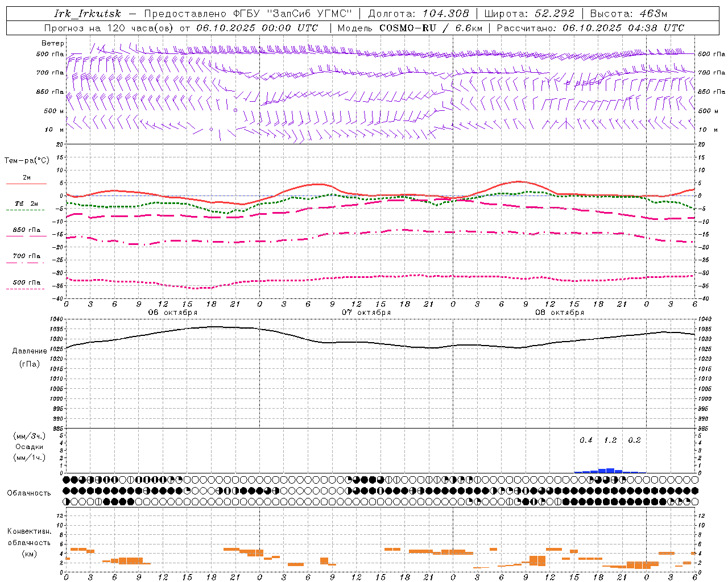Click the tallest blue precipitation bar
The image size is (728, 582).
(610, 471)
